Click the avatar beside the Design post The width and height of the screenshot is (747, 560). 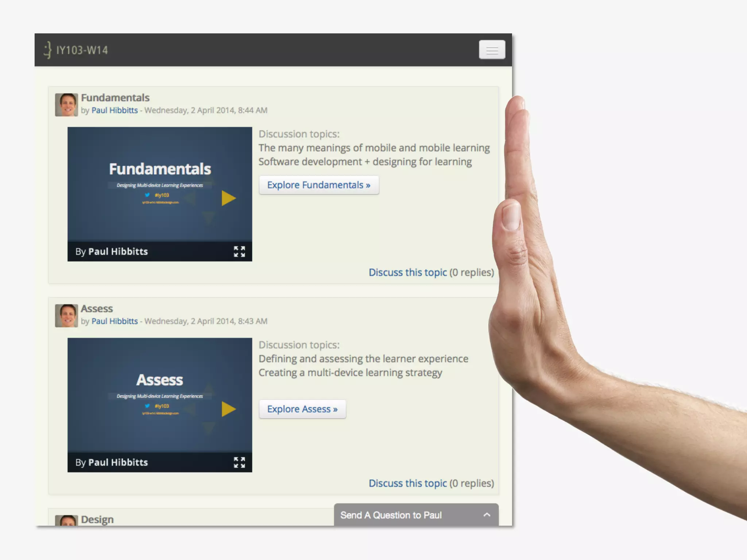tap(66, 520)
